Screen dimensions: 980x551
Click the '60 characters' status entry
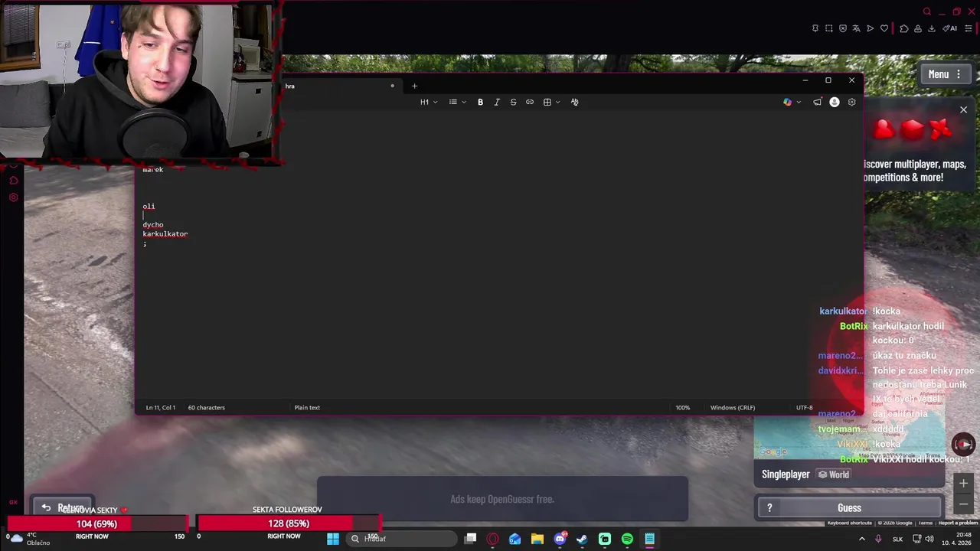pos(207,408)
